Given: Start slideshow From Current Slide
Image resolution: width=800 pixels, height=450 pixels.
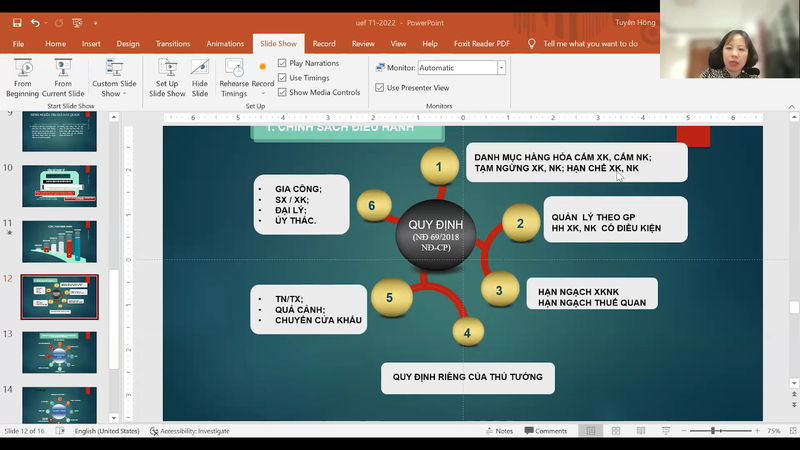Looking at the screenshot, I should pyautogui.click(x=62, y=75).
